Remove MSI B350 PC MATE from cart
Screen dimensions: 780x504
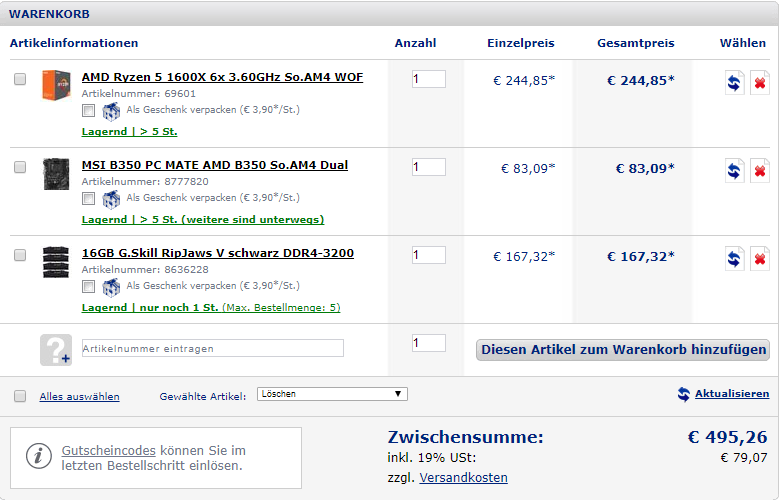[760, 171]
